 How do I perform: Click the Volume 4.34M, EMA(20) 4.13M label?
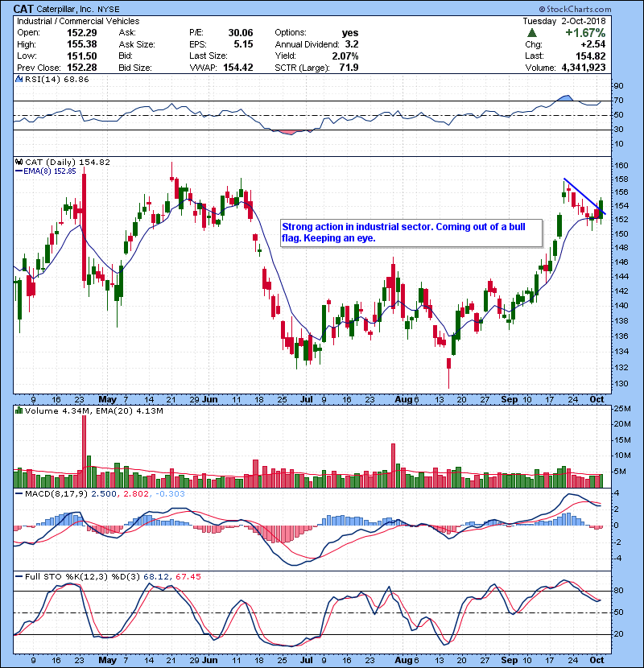(x=93, y=410)
